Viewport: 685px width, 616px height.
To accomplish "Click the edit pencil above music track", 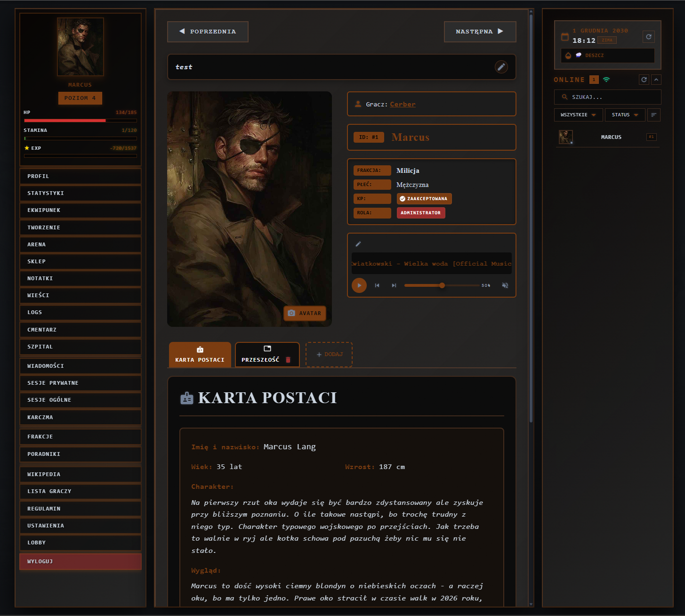I will 358,244.
